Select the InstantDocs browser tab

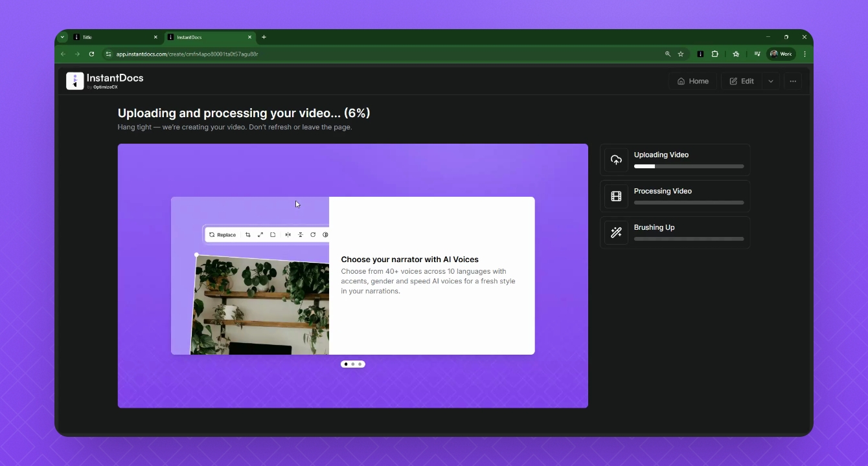209,37
